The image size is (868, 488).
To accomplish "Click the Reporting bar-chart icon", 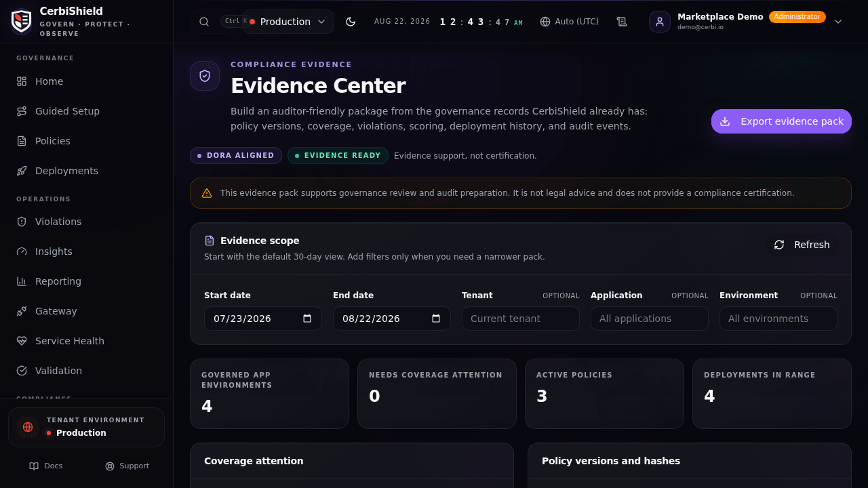I will (x=22, y=281).
